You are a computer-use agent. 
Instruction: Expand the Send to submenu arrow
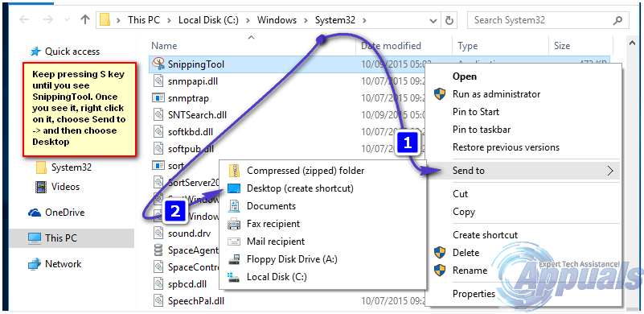click(x=610, y=171)
